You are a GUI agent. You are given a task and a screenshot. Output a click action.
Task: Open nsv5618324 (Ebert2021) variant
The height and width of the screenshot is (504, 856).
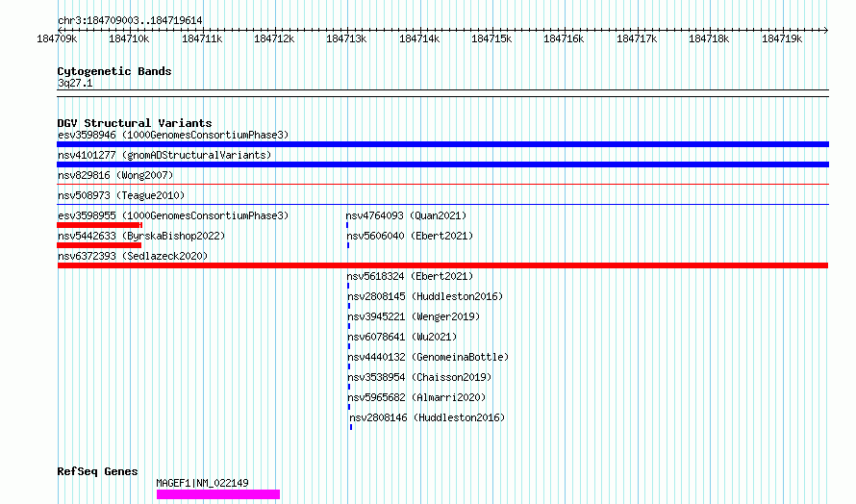click(410, 276)
